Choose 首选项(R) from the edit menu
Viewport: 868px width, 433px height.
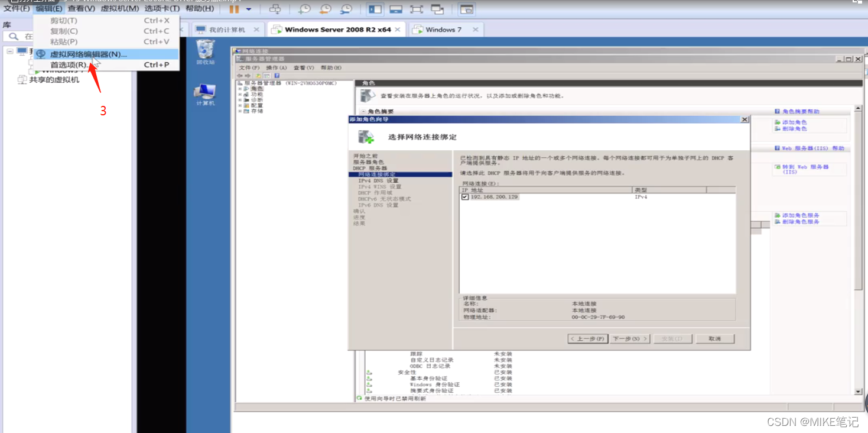point(106,64)
